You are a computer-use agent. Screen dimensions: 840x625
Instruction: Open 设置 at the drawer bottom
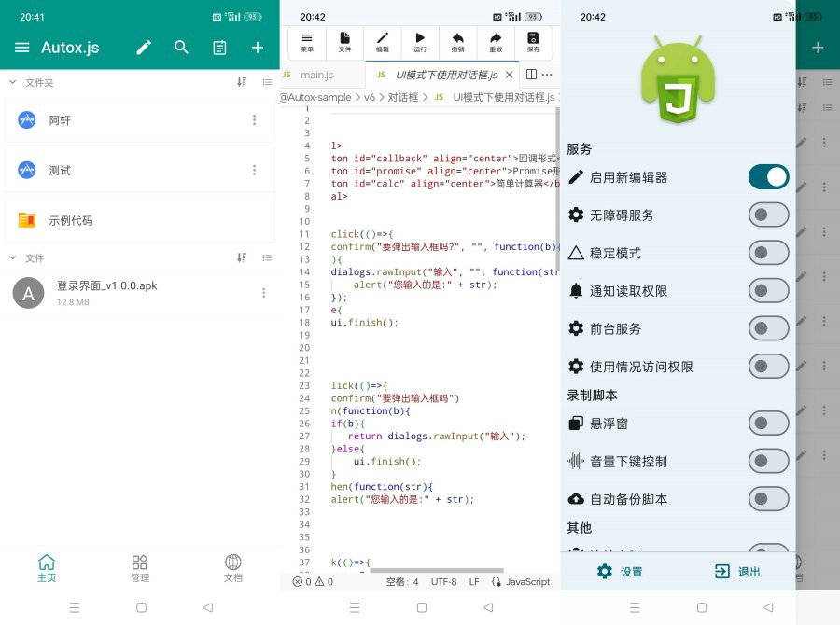tap(620, 572)
